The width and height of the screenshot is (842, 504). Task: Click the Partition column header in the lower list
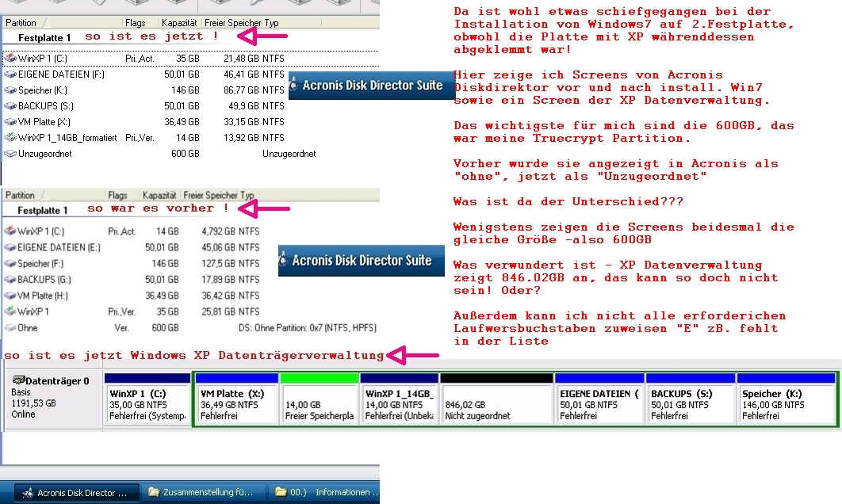click(20, 195)
